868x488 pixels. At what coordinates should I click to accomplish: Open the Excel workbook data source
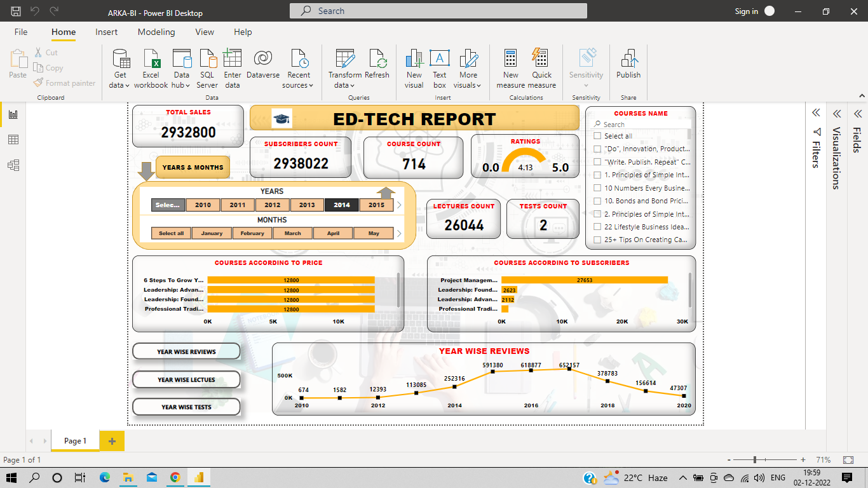[151, 69]
